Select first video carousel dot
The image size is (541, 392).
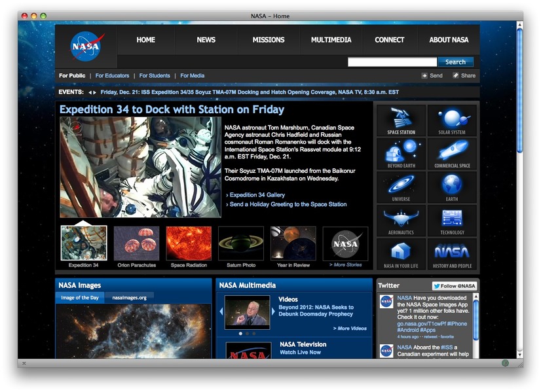240,334
